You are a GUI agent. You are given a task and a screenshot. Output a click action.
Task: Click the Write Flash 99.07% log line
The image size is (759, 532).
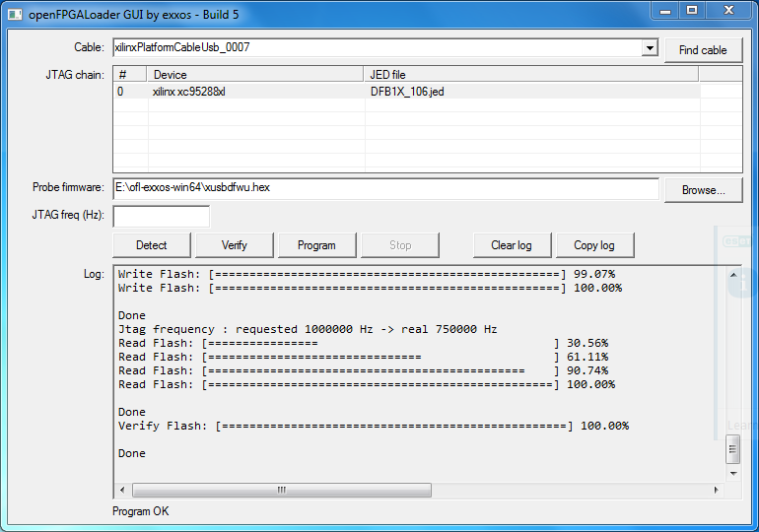[x=367, y=274]
